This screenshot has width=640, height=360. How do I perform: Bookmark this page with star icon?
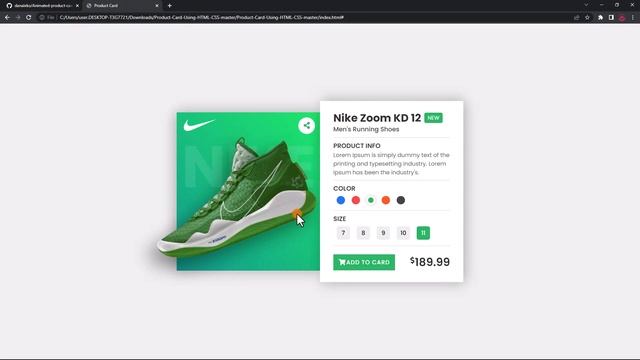coord(587,18)
